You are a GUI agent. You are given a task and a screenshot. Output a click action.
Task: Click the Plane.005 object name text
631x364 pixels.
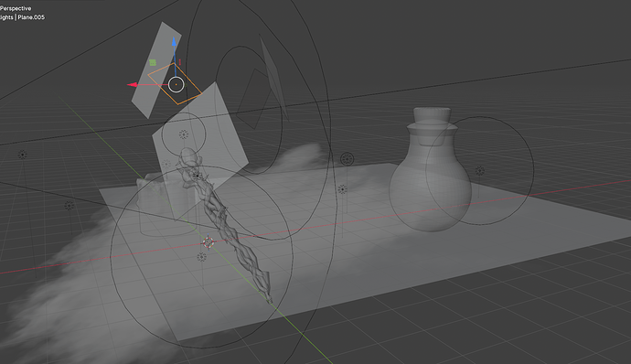(x=31, y=17)
